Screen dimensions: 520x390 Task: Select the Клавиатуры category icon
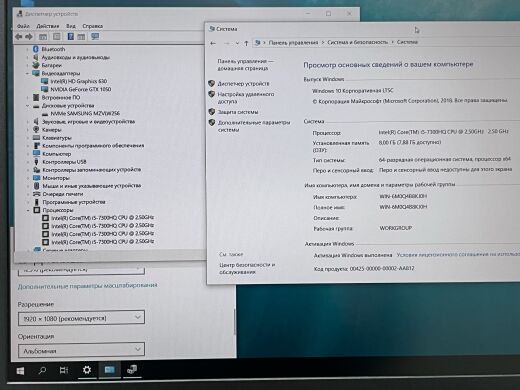(36, 137)
